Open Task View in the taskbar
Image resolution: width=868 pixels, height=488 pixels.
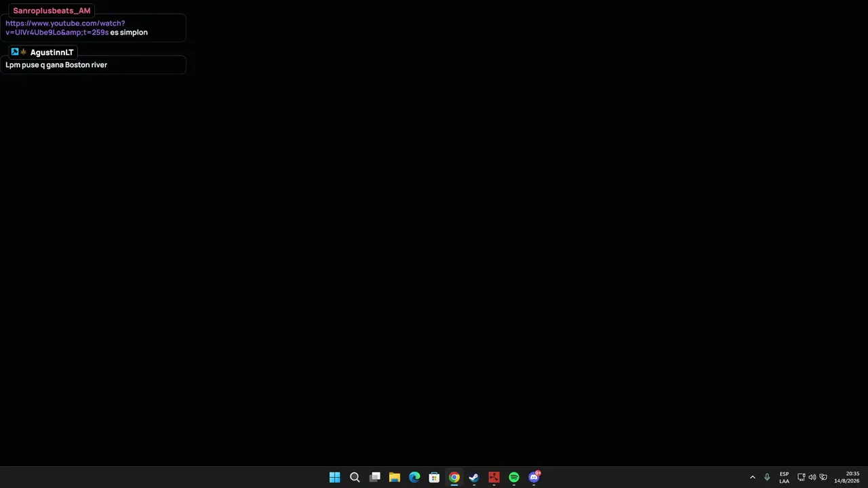pos(374,478)
